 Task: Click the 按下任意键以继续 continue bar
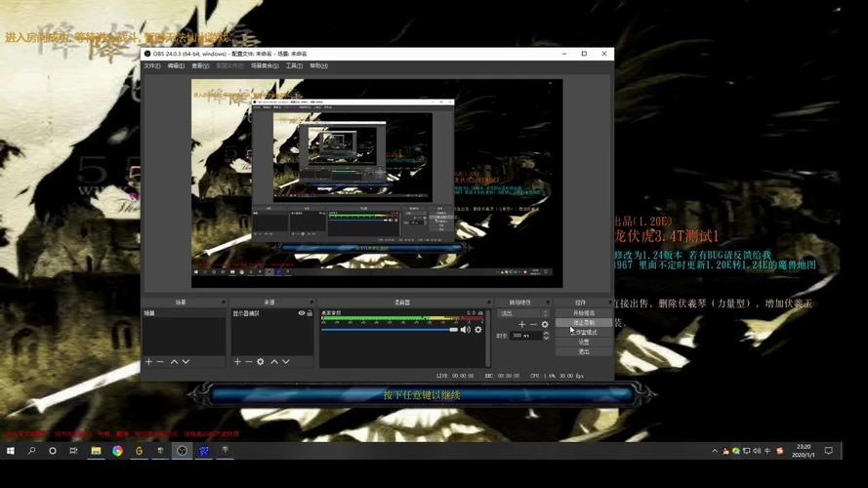[x=422, y=395]
